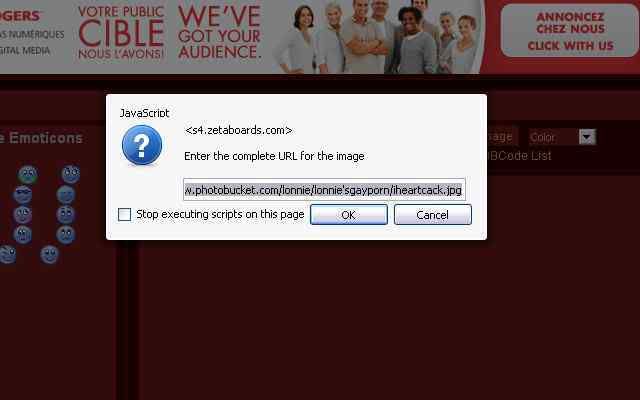Insert the smiling emoticon in bottom row
Screen dimensions: 640x400
tap(49, 254)
